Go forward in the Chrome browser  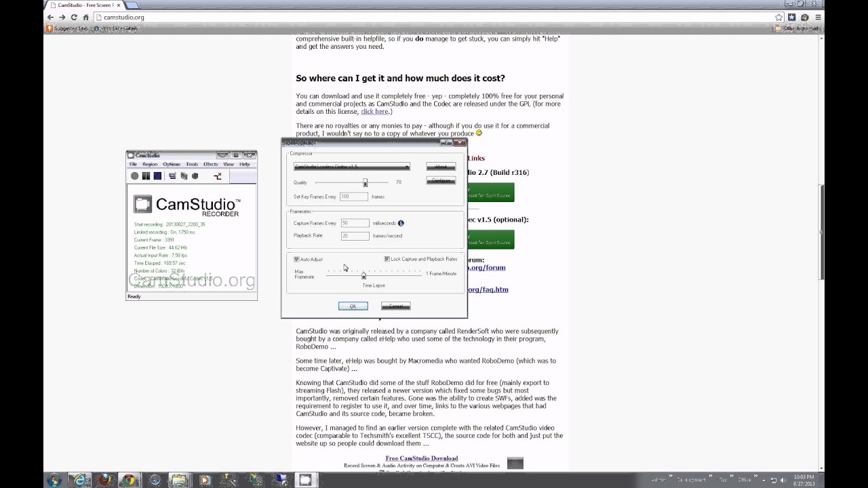62,17
